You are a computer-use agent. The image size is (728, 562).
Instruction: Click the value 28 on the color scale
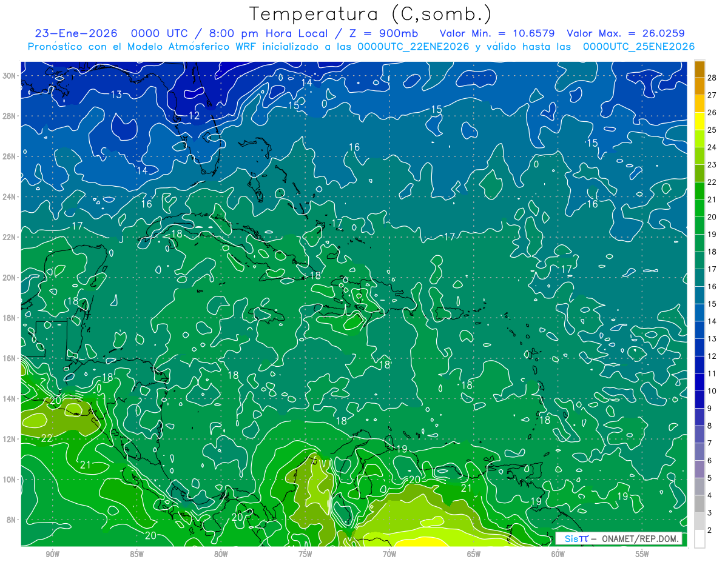(x=712, y=77)
